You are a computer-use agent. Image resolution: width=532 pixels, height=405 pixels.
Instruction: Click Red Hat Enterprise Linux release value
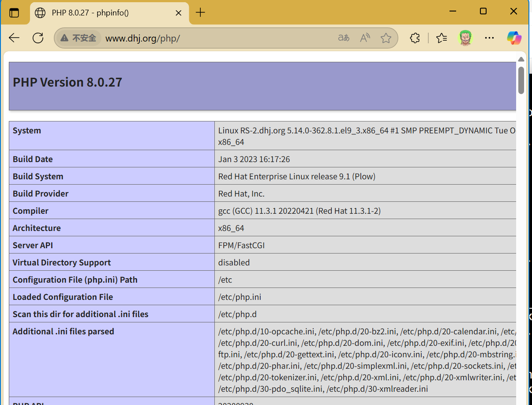pyautogui.click(x=297, y=176)
